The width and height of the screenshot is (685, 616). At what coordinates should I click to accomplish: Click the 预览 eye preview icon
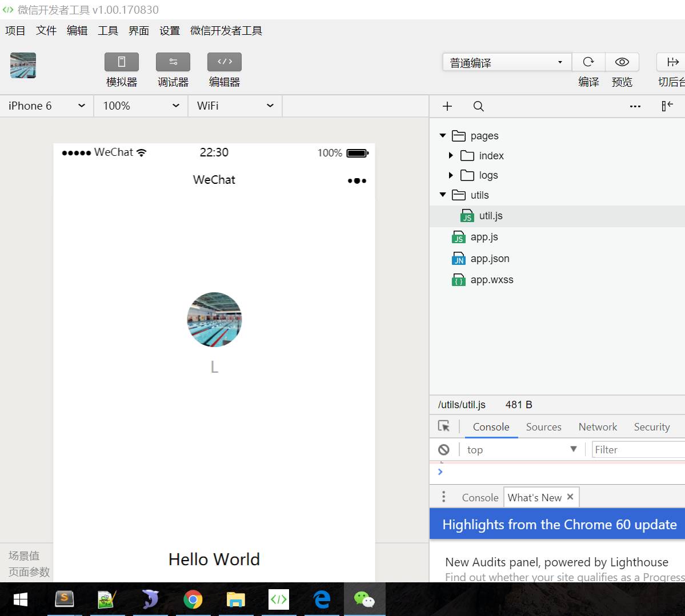click(622, 62)
